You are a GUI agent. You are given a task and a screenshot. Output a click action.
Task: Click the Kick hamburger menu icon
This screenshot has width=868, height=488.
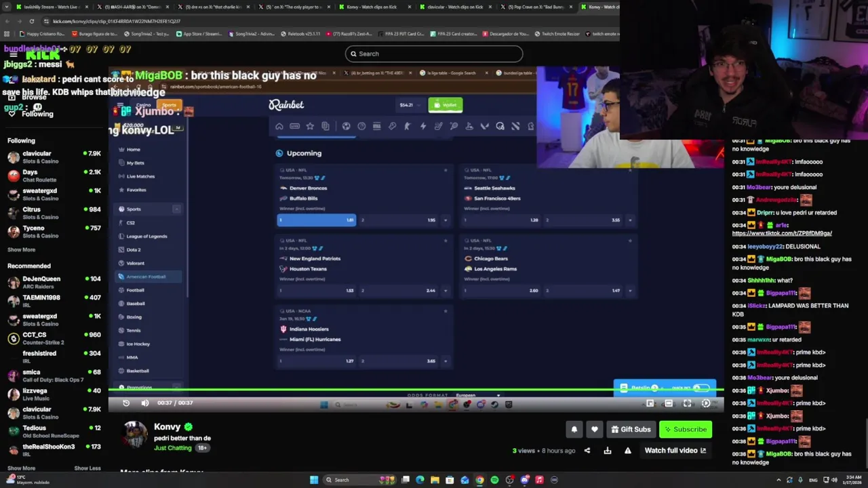[x=13, y=54]
